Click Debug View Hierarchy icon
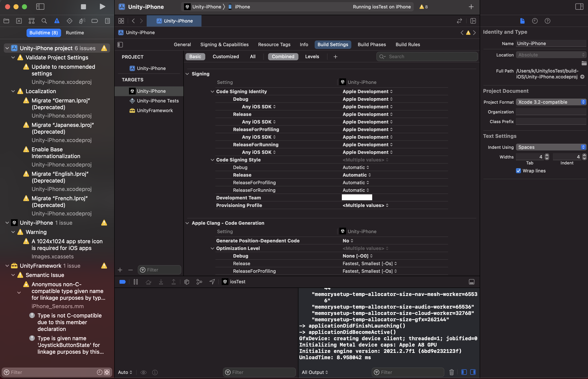The width and height of the screenshot is (588, 379). tap(187, 282)
